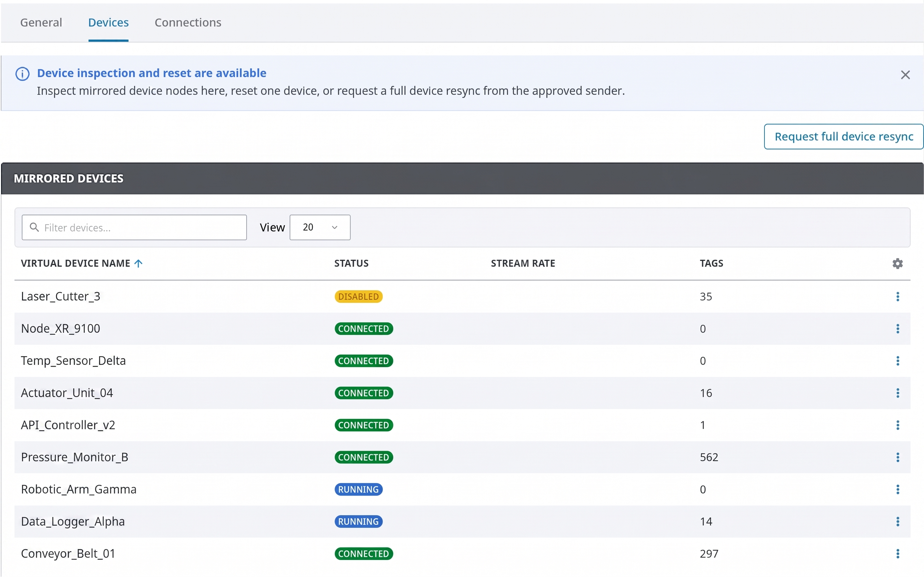The image size is (924, 577).
Task: Open actions menu for Laser_Cutter_3 row
Action: point(897,297)
